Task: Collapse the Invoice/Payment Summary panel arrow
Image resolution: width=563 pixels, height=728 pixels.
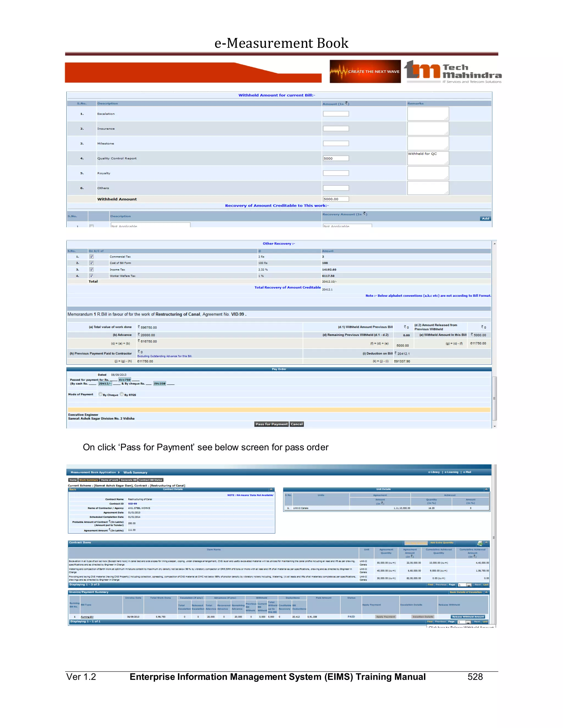Action: click(486, 592)
